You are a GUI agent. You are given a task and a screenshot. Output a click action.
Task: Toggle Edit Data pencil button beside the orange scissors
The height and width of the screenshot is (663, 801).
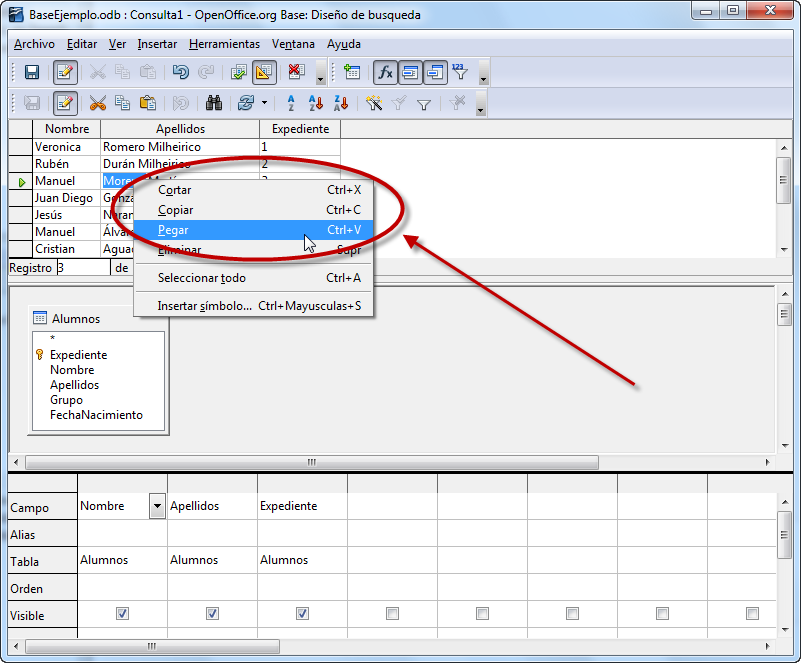65,104
